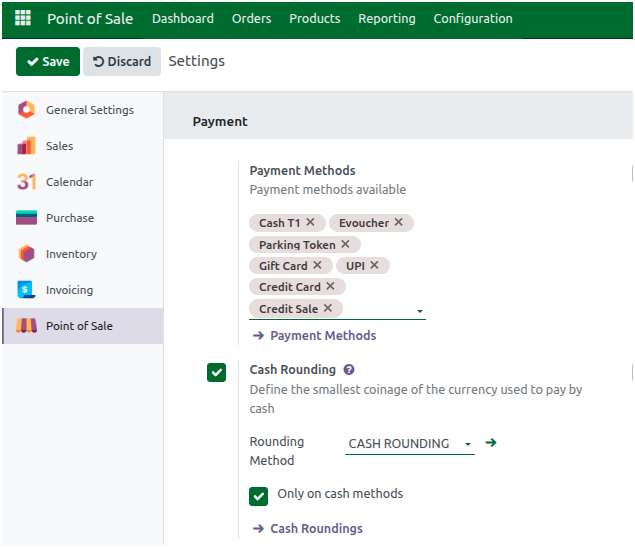Viewport: 635px width, 547px height.
Task: Open the rounding method record arrow
Action: [x=491, y=443]
